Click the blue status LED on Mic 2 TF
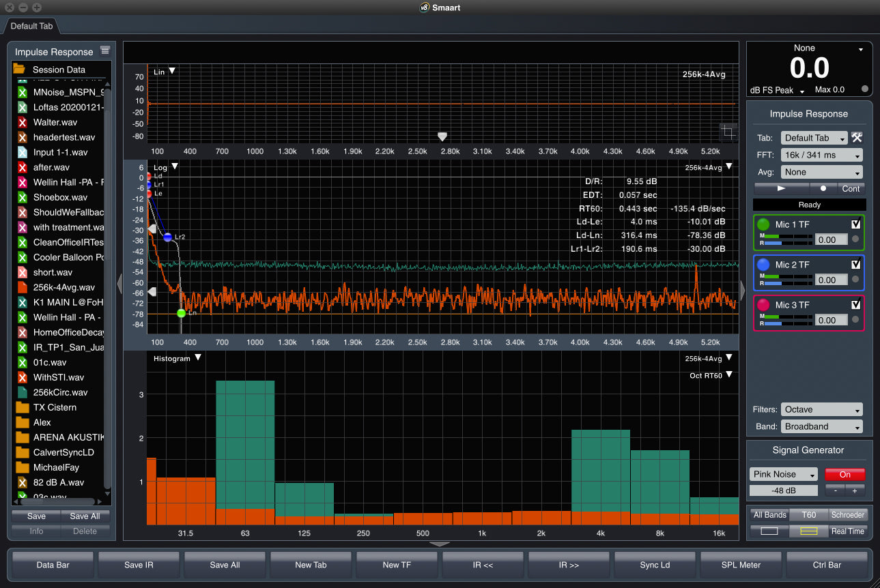This screenshot has width=880, height=588. point(763,264)
